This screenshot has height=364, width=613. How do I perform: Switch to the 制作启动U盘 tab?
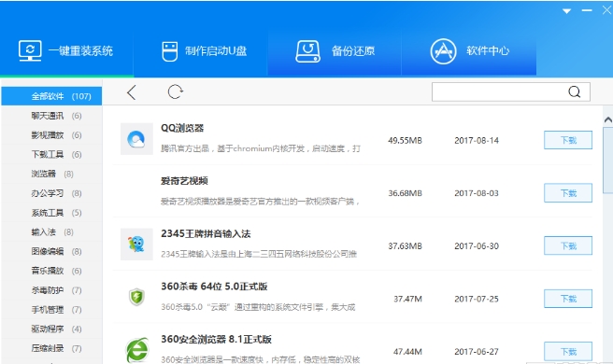coord(201,51)
